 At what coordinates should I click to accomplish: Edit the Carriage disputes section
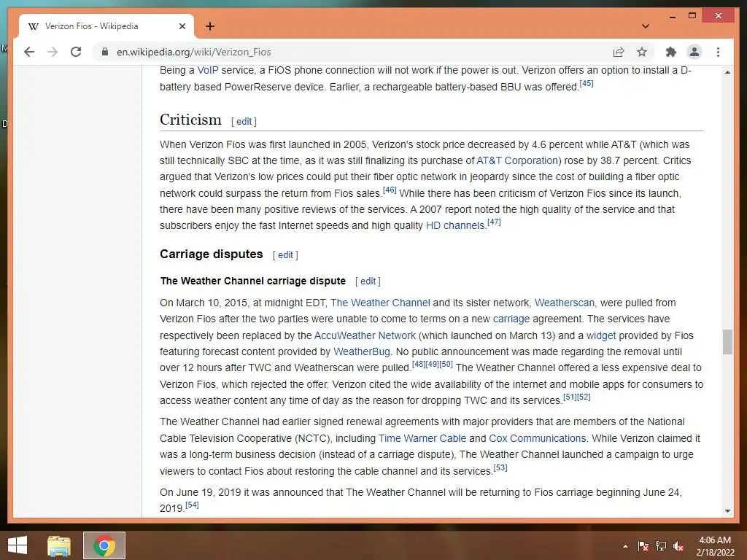coord(285,254)
